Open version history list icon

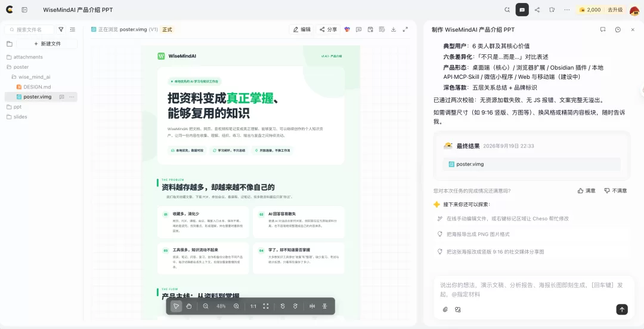[x=382, y=29]
